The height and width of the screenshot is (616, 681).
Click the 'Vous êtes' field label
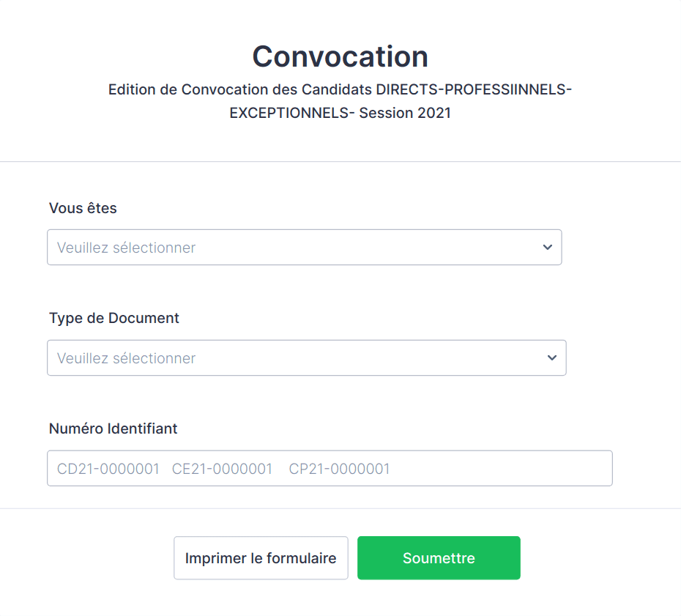click(x=82, y=208)
